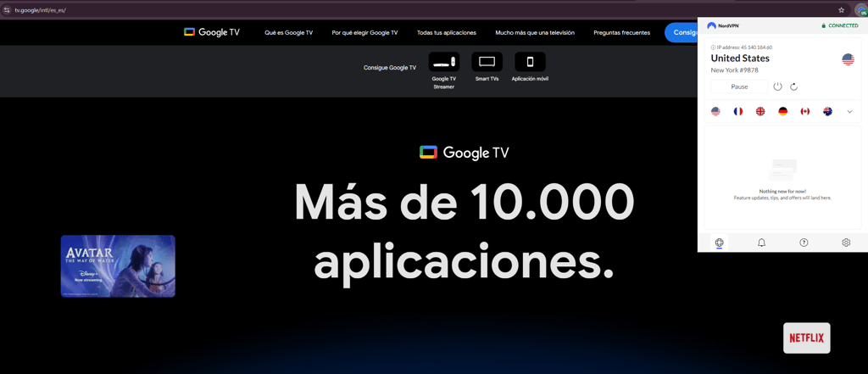Click the center Google TV hero logo

[x=464, y=153]
